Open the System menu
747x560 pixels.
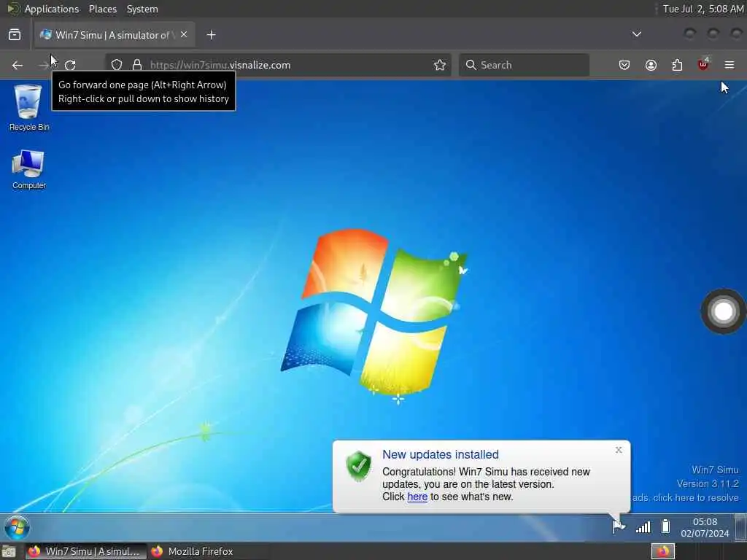(142, 9)
